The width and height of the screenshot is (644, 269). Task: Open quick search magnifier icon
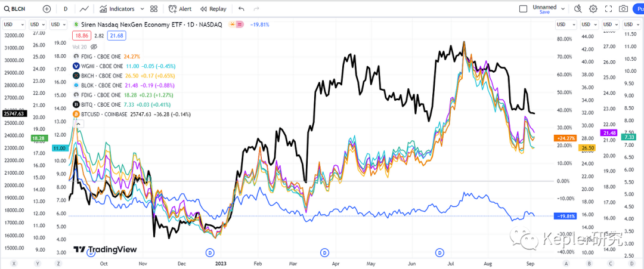[x=578, y=8]
